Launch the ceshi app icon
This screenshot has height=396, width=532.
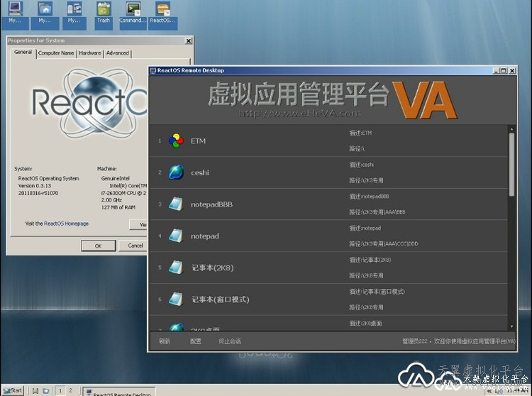click(x=175, y=172)
